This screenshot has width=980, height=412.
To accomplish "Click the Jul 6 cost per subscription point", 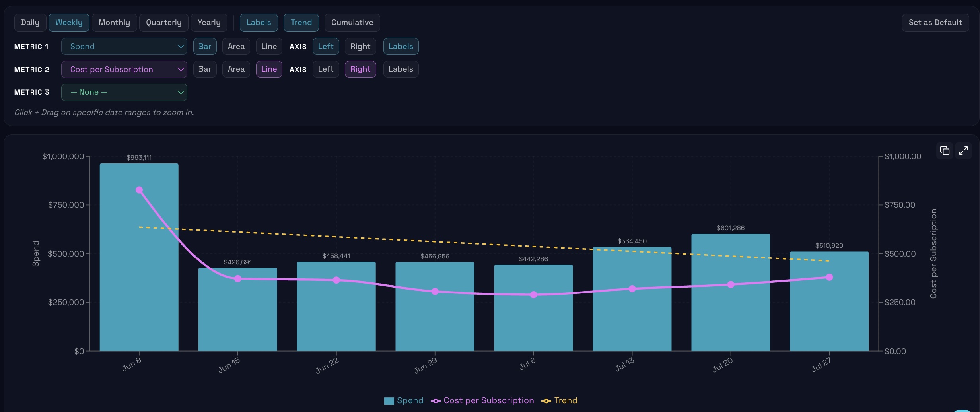I will point(533,295).
